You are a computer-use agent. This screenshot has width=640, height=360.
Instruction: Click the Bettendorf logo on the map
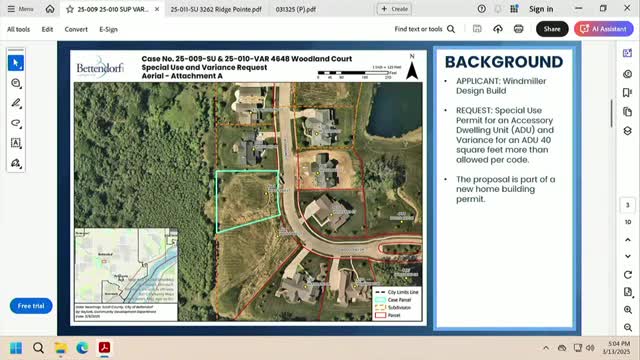pos(100,67)
